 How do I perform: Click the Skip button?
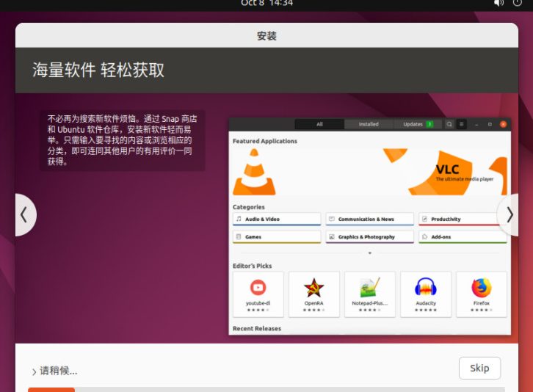pos(479,368)
